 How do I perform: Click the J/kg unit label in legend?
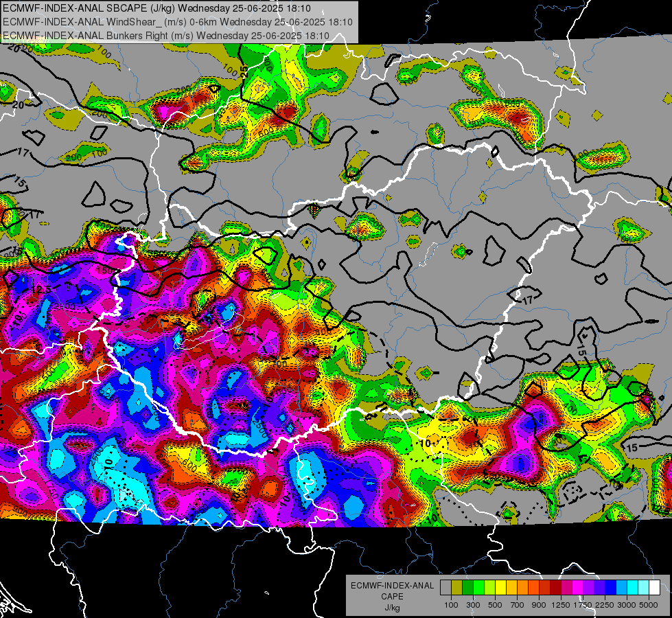392,608
